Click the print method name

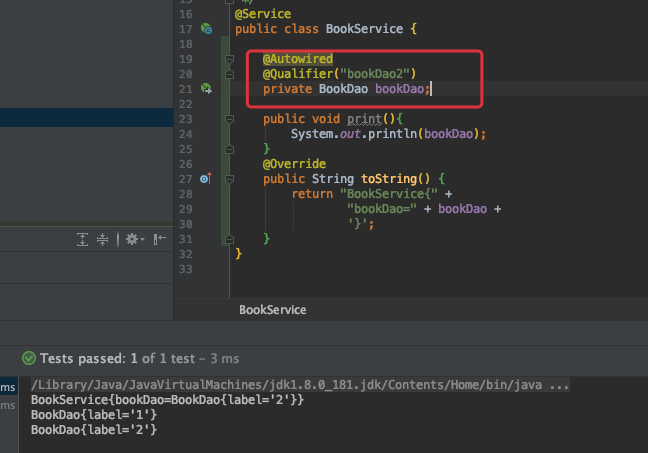[364, 119]
